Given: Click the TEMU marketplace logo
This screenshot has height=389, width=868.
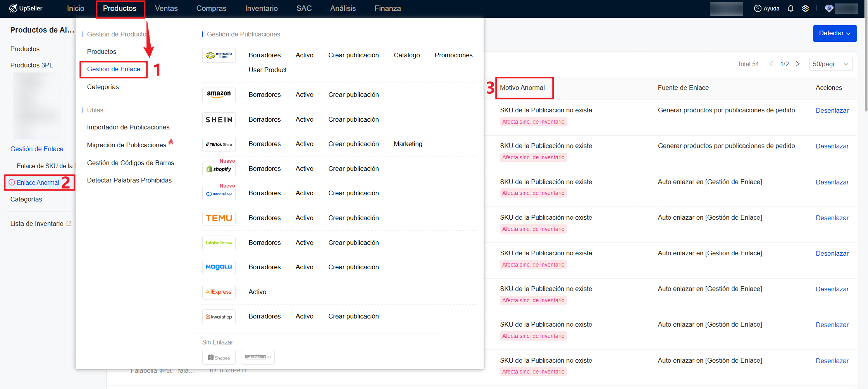Looking at the screenshot, I should click(x=219, y=218).
